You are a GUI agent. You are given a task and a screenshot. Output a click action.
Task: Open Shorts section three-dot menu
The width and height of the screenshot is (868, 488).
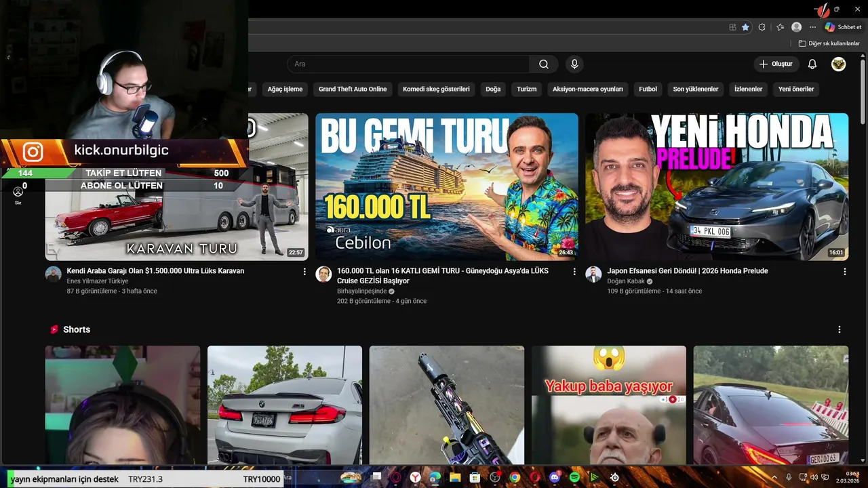(840, 329)
